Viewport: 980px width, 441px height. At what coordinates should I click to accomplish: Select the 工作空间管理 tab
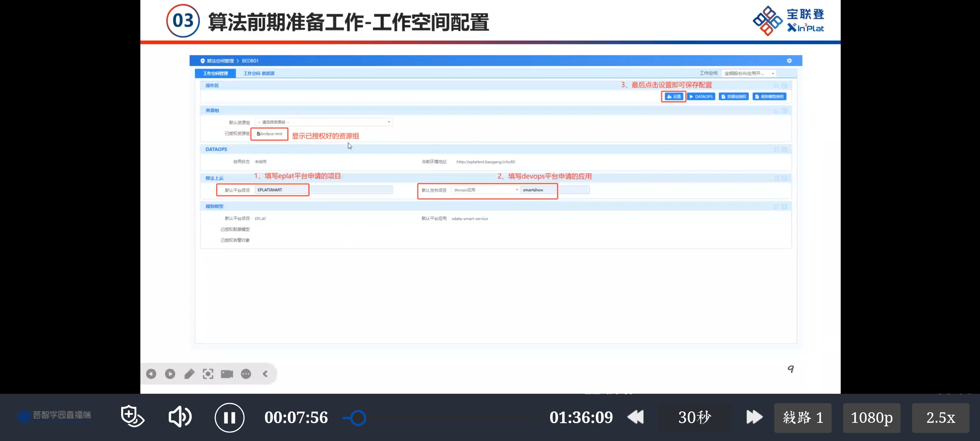point(215,73)
